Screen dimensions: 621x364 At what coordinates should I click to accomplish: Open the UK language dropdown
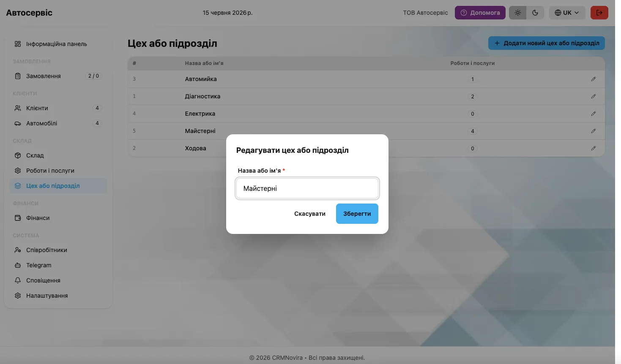[566, 13]
